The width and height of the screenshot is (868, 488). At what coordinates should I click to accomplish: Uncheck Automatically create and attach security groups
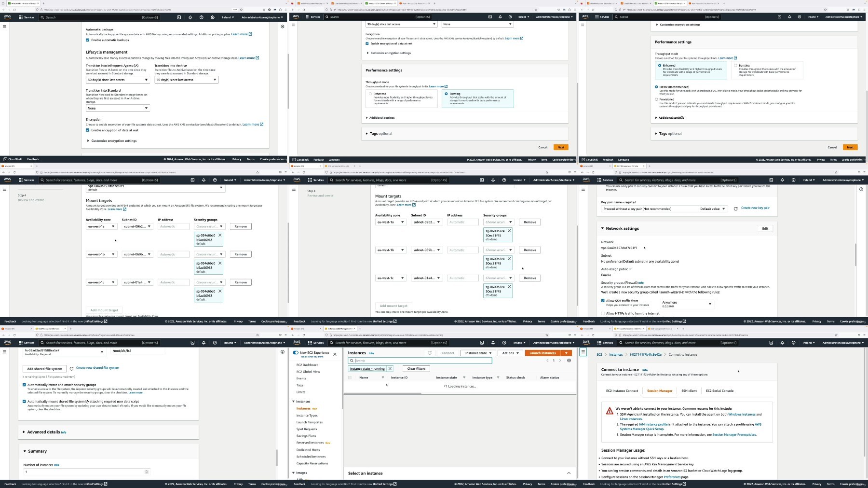tap(24, 385)
